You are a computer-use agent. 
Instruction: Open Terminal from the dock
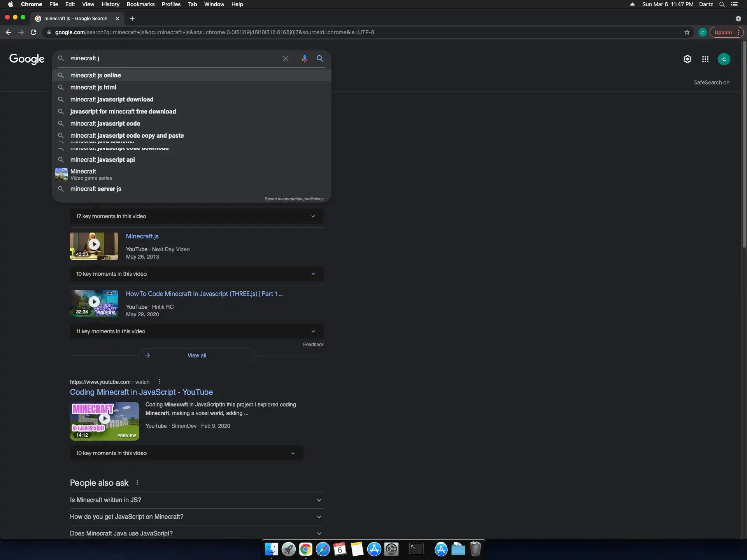click(416, 549)
